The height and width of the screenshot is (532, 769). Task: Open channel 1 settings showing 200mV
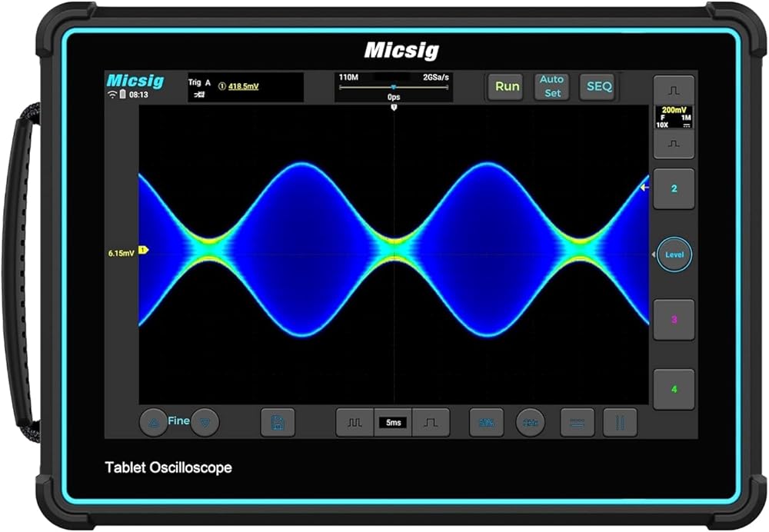click(674, 117)
